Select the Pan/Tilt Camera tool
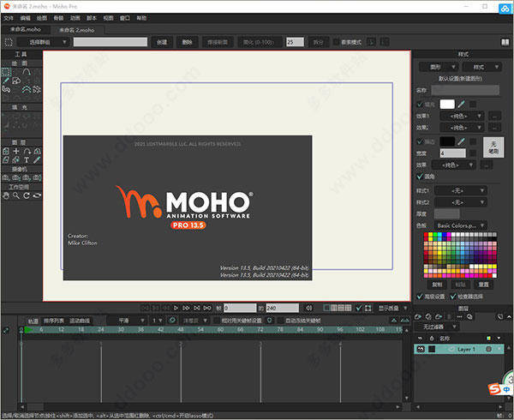This screenshot has width=514, height=420. pyautogui.click(x=37, y=177)
